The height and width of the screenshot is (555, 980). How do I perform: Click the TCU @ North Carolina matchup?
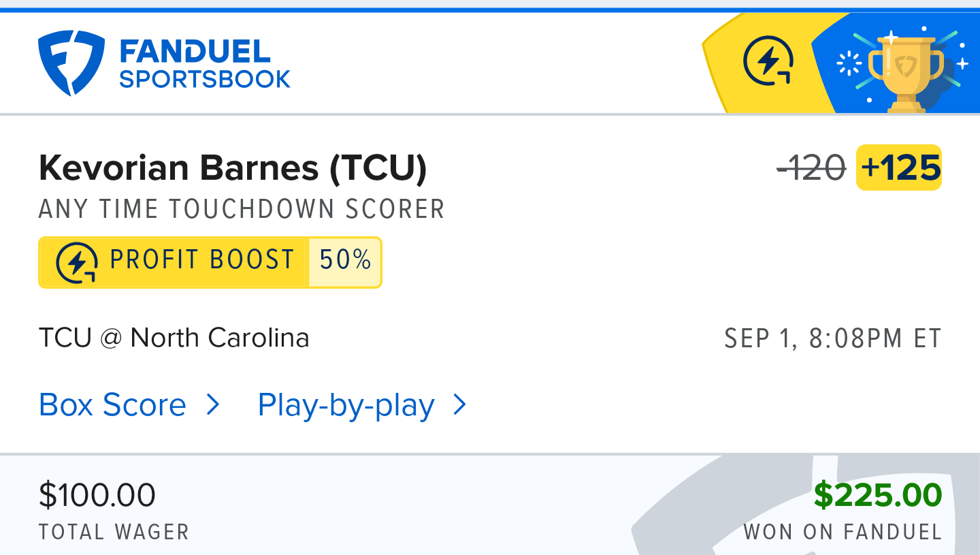tap(174, 338)
